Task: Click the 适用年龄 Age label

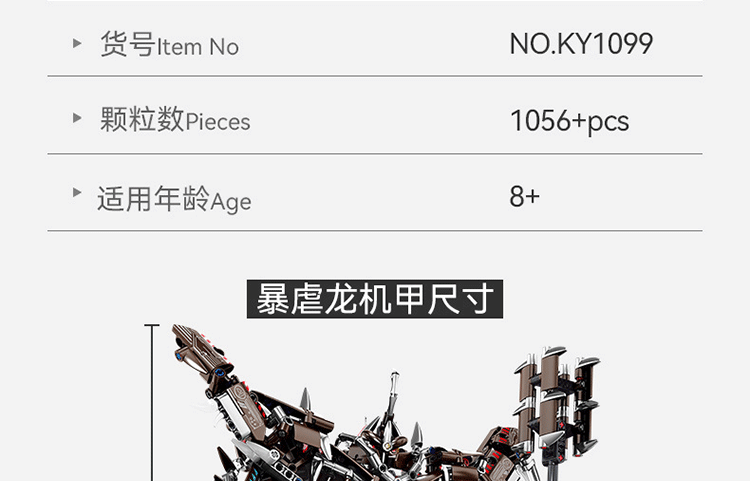Action: [174, 198]
